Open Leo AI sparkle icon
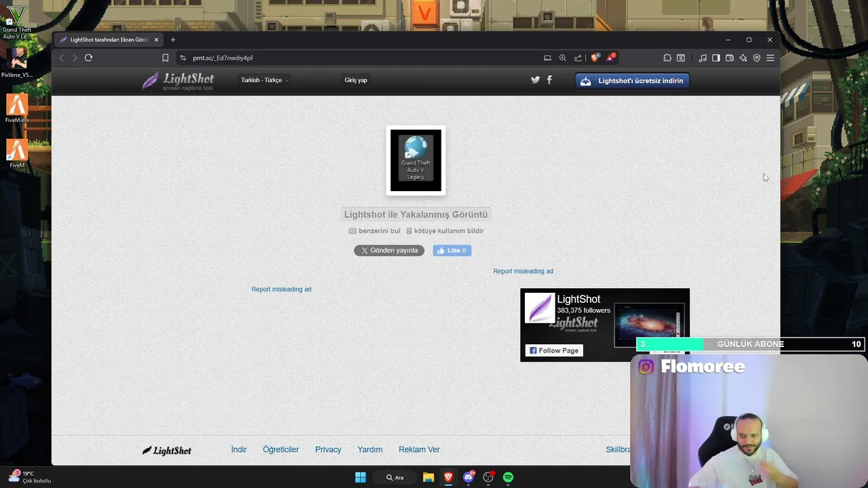 pos(743,58)
